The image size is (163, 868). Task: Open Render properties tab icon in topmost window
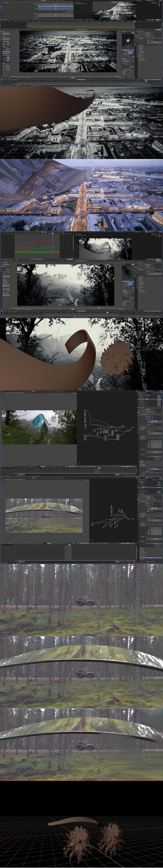(x=137, y=35)
